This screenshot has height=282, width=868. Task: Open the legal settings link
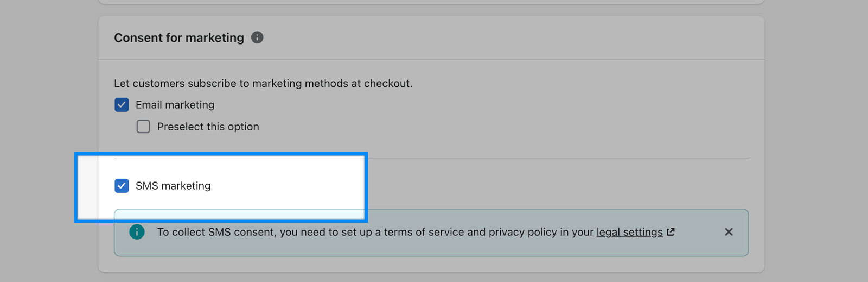tap(629, 232)
